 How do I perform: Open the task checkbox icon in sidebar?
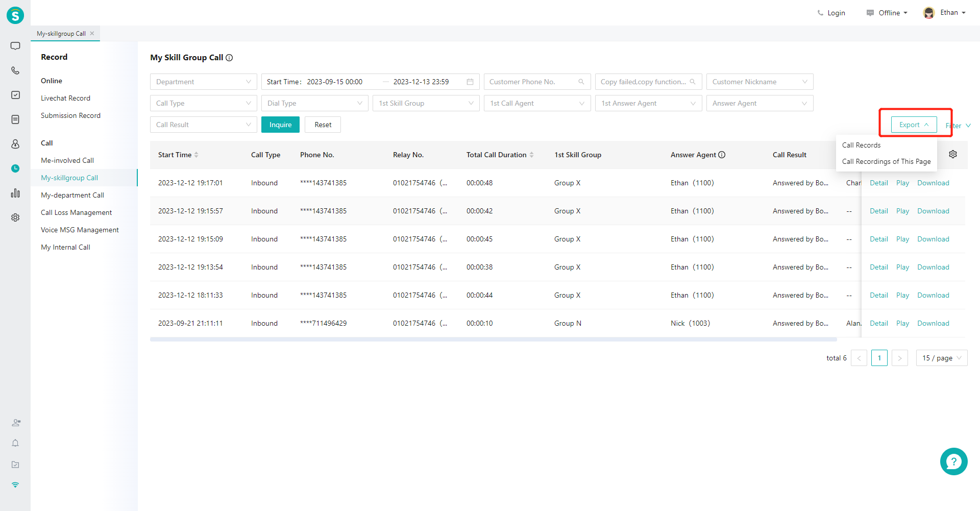[x=15, y=95]
